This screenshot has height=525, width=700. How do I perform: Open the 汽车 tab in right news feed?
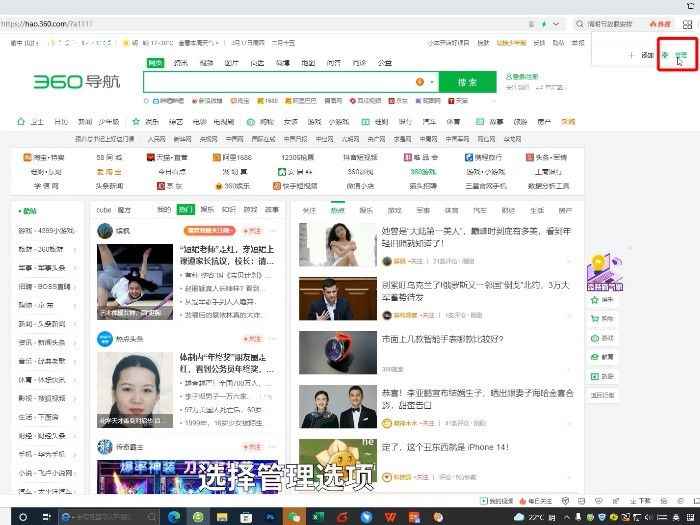click(479, 210)
